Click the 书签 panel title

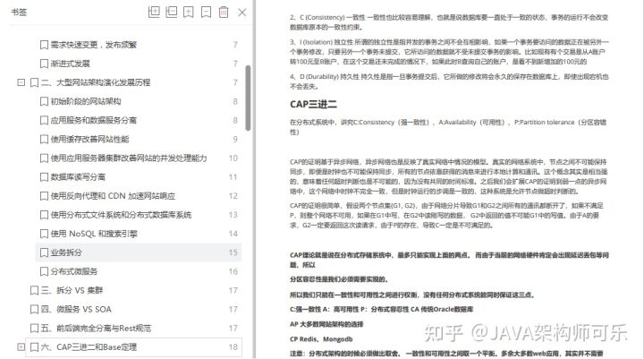[19, 12]
